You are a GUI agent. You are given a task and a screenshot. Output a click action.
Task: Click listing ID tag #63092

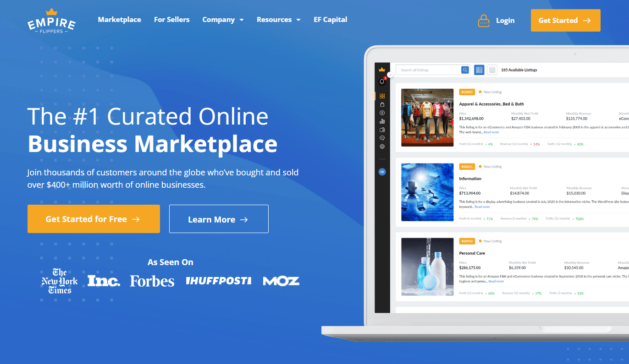click(467, 92)
